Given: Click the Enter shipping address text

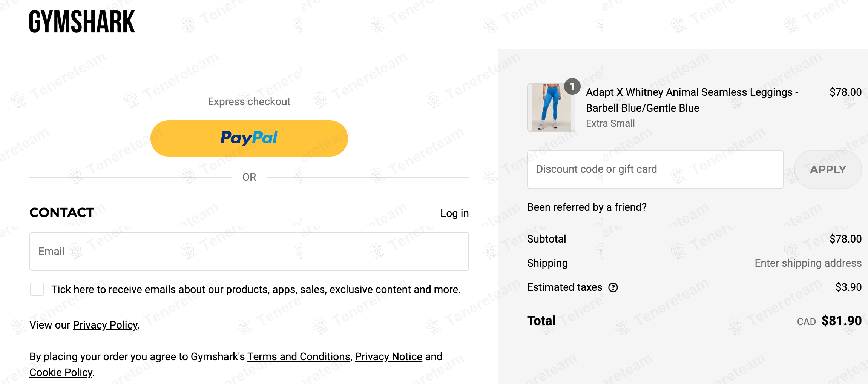Looking at the screenshot, I should tap(808, 263).
